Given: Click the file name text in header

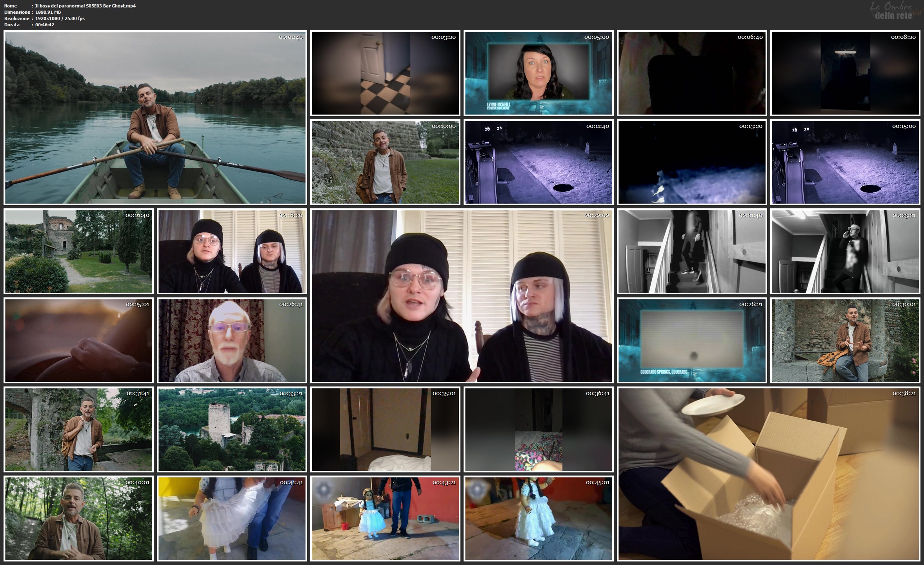Looking at the screenshot, I should pyautogui.click(x=85, y=6).
